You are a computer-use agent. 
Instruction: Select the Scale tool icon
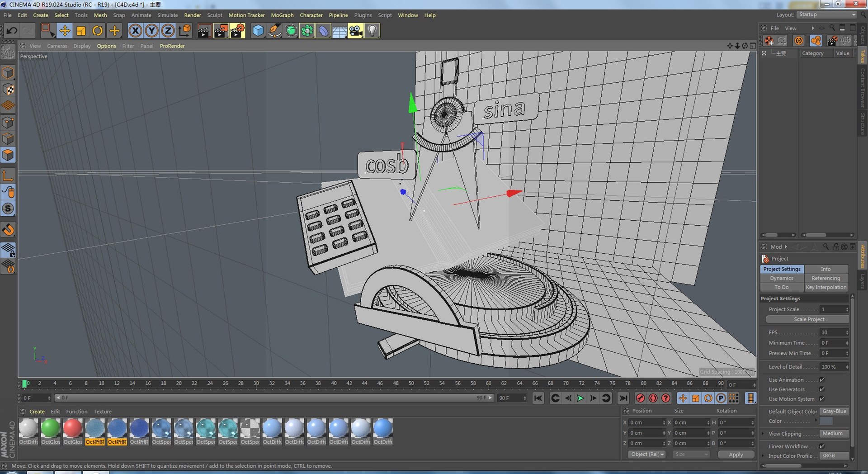tap(81, 31)
